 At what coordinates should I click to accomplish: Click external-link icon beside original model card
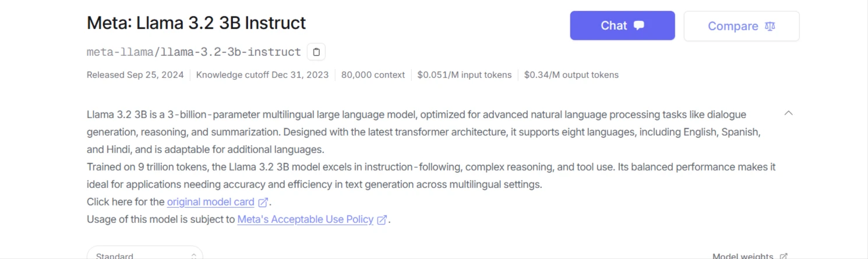(263, 203)
